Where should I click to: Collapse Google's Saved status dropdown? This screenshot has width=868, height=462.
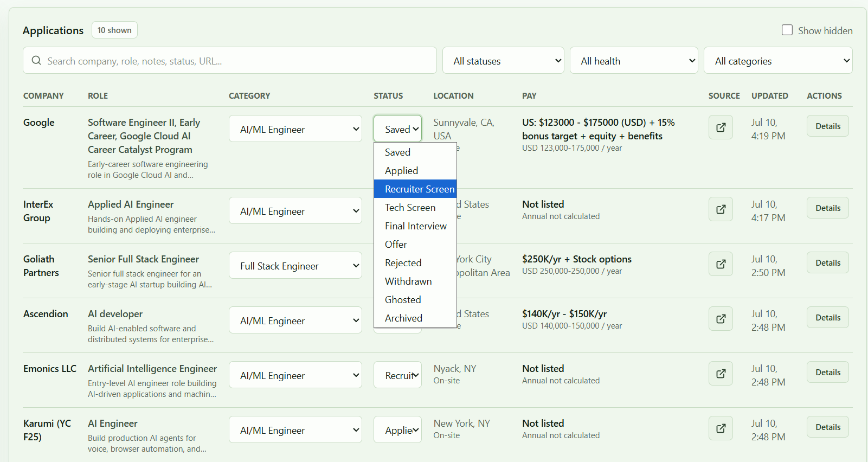[397, 129]
